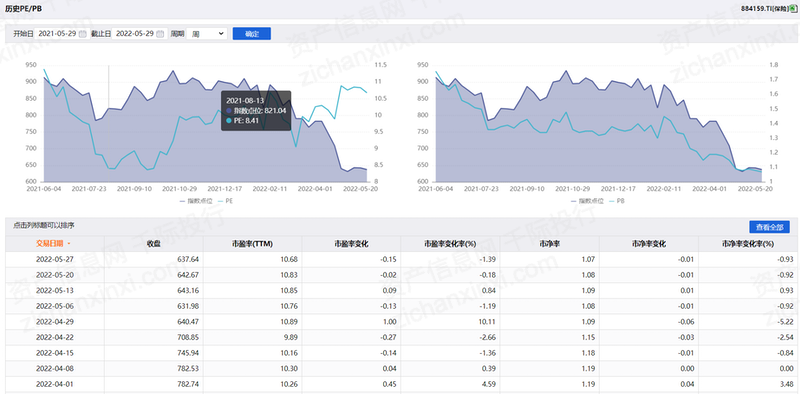Image resolution: width=800 pixels, height=394 pixels.
Task: Sort table by 市盈率(TTM) column
Action: pyautogui.click(x=252, y=244)
